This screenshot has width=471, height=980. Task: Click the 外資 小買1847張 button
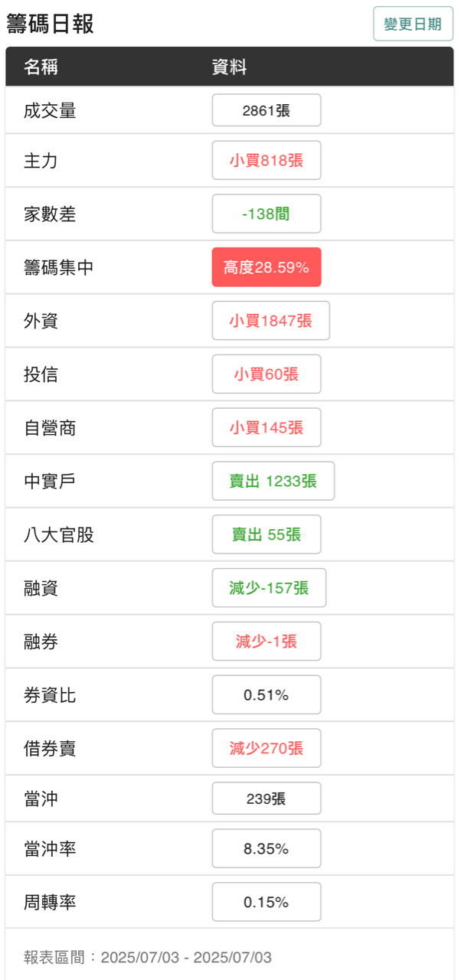click(x=270, y=321)
